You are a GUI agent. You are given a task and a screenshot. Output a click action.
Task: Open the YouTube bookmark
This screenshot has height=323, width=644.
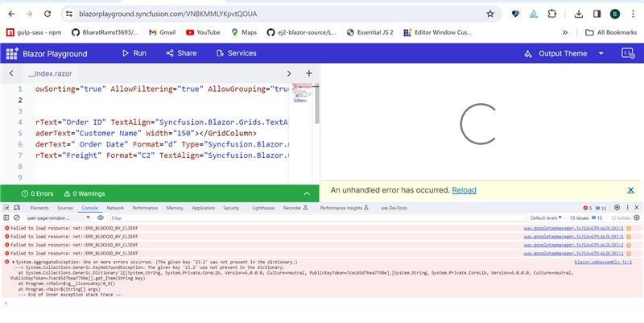click(x=203, y=32)
